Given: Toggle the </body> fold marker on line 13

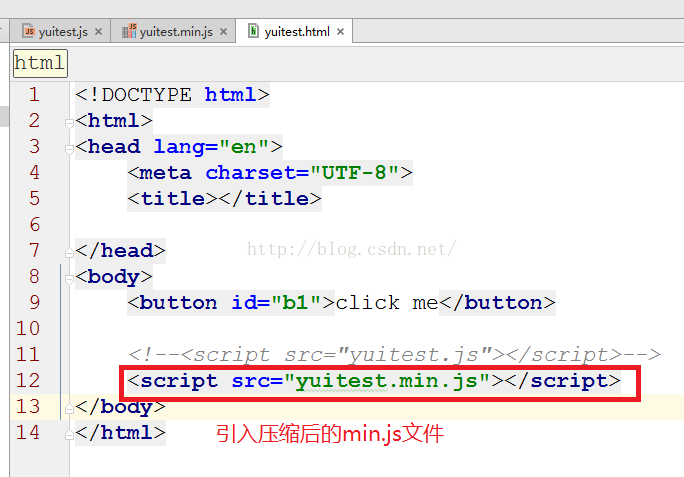Looking at the screenshot, I should 69,408.
